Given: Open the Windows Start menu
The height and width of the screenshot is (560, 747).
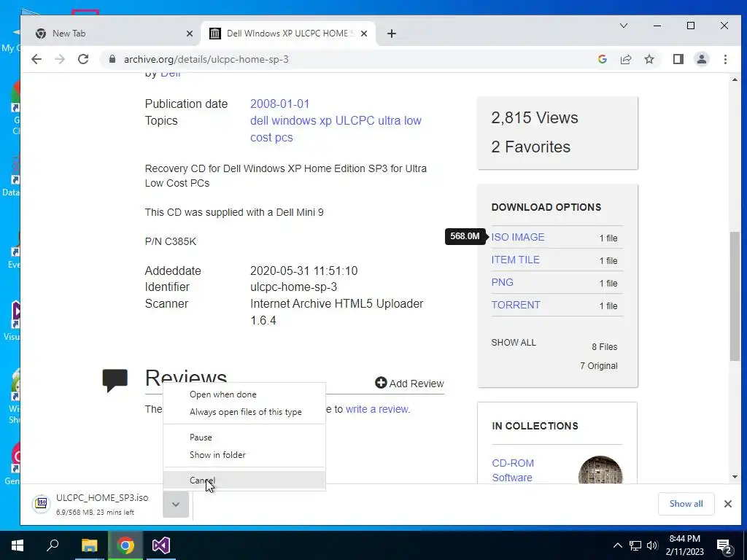Looking at the screenshot, I should (18, 545).
